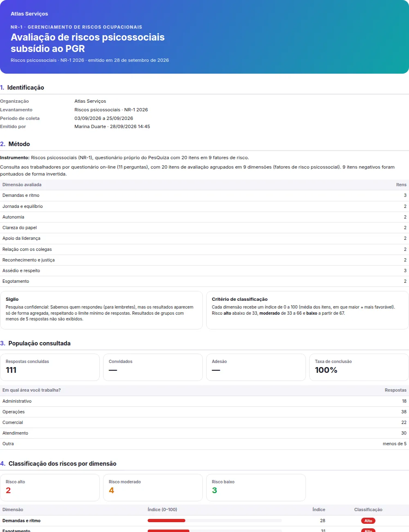
Task: Click 'Em qual área você trabalha?' table header
Action: coord(31,390)
